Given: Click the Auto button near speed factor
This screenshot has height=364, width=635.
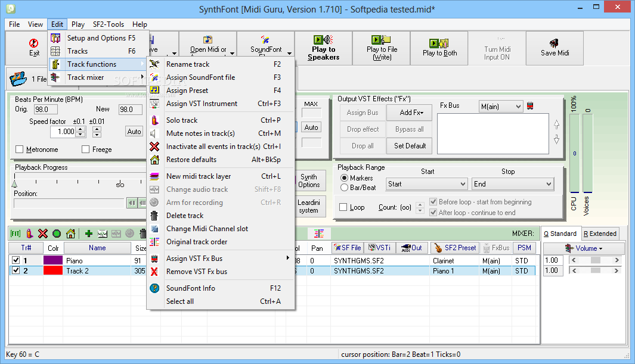Looking at the screenshot, I should click(134, 132).
